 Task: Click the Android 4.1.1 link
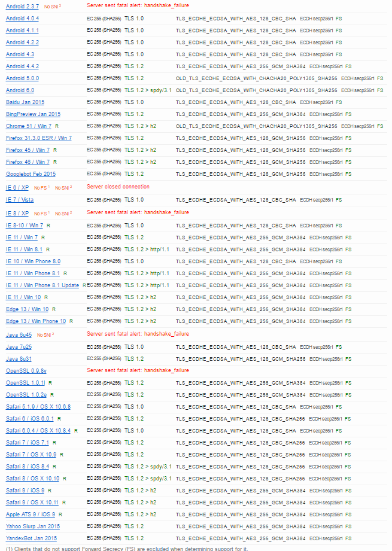point(22,31)
